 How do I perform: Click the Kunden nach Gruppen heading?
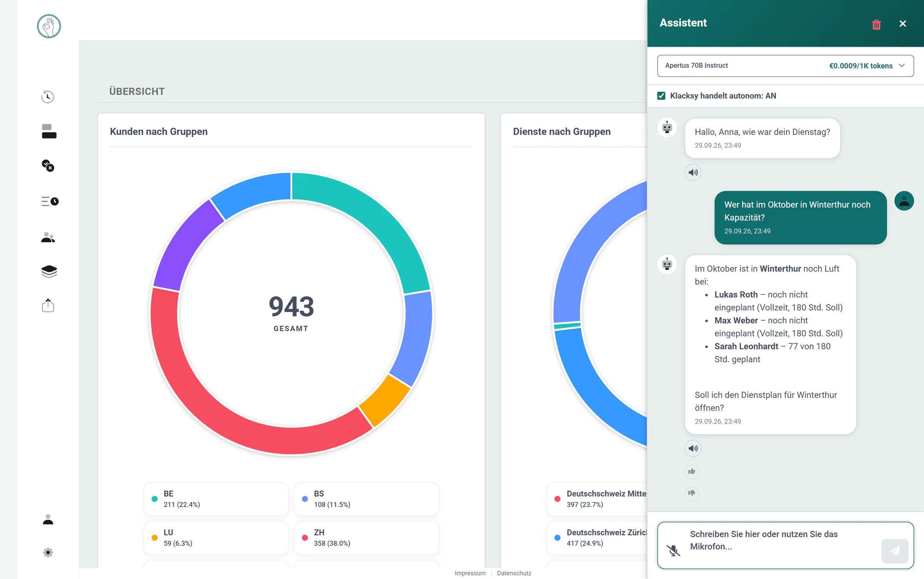tap(159, 132)
